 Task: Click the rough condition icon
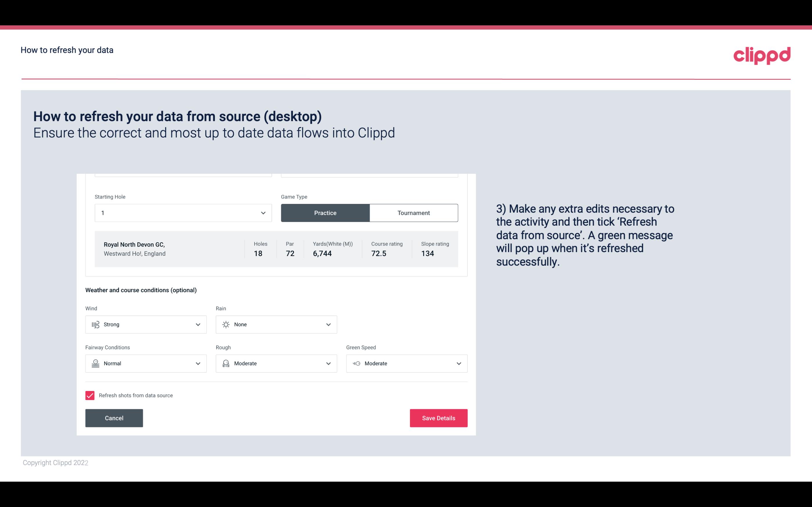pos(225,363)
